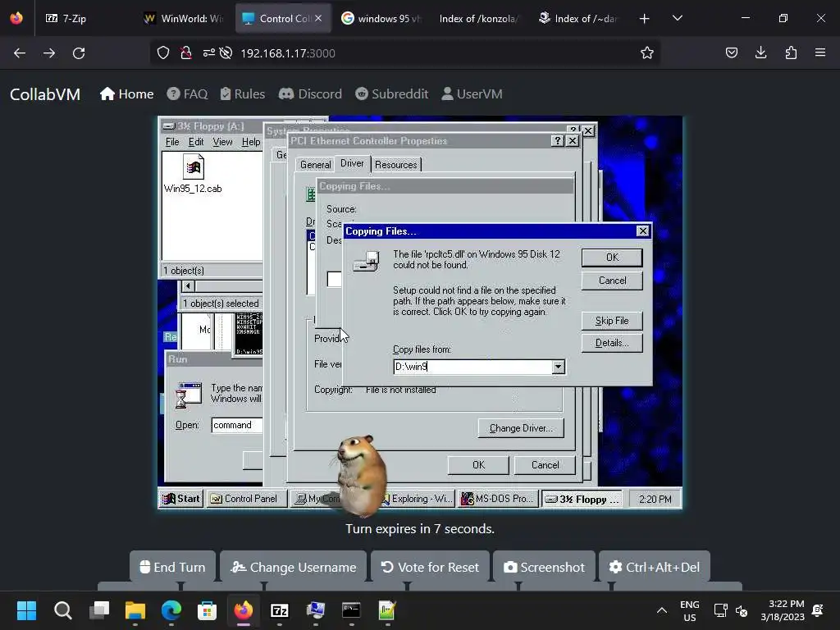840x630 pixels.
Task: Reload the current page
Action: (79, 53)
